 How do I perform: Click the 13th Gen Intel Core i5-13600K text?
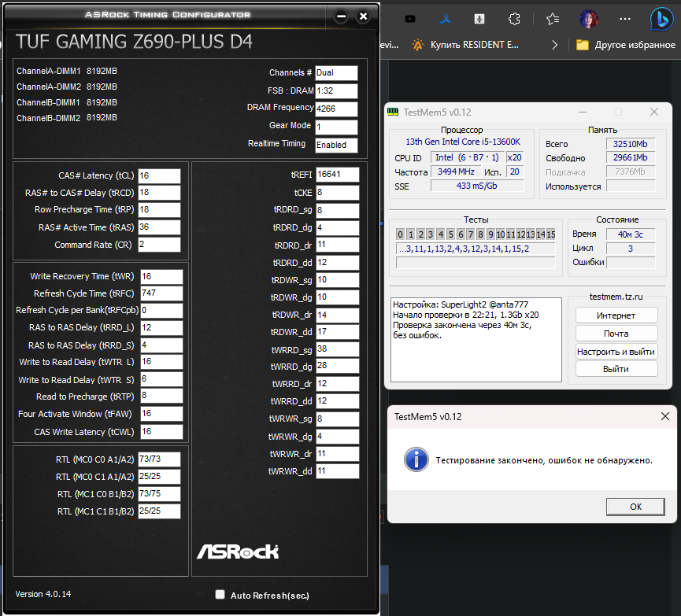tap(463, 142)
